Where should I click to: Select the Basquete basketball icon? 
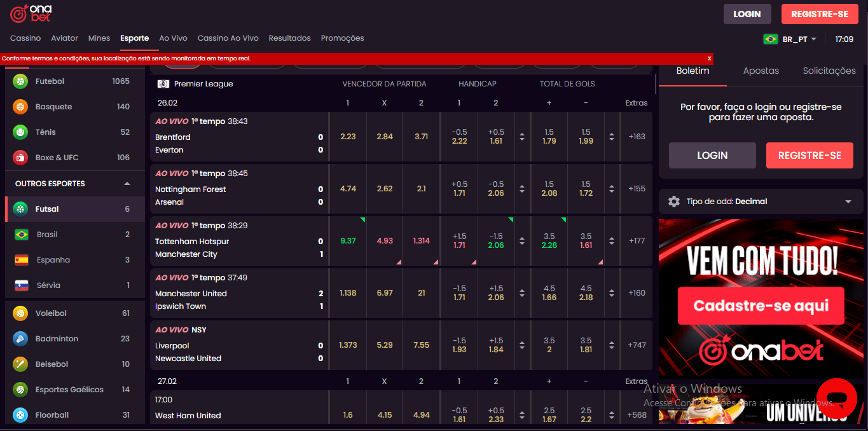[x=20, y=107]
